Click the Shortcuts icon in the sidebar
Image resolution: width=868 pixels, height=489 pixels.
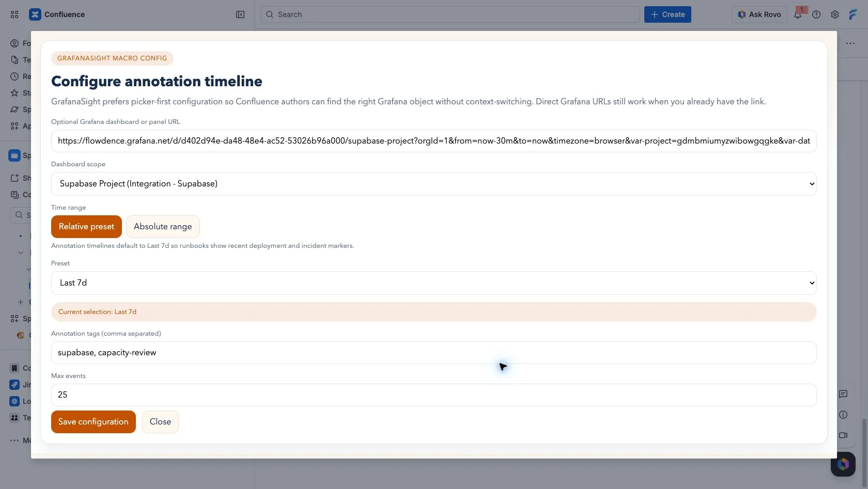click(x=14, y=178)
